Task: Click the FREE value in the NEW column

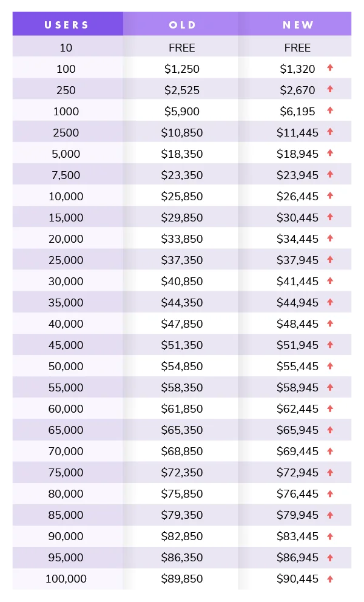Action: click(x=297, y=47)
